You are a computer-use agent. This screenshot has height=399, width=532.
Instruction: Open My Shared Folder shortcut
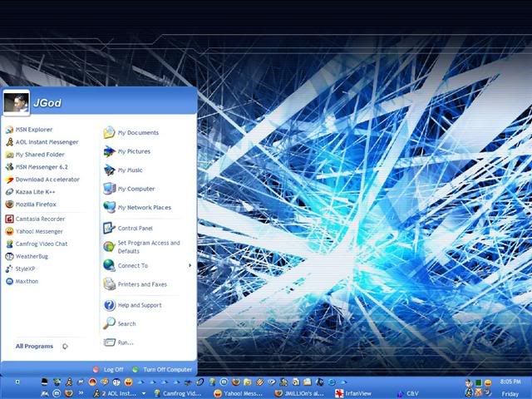click(35, 155)
